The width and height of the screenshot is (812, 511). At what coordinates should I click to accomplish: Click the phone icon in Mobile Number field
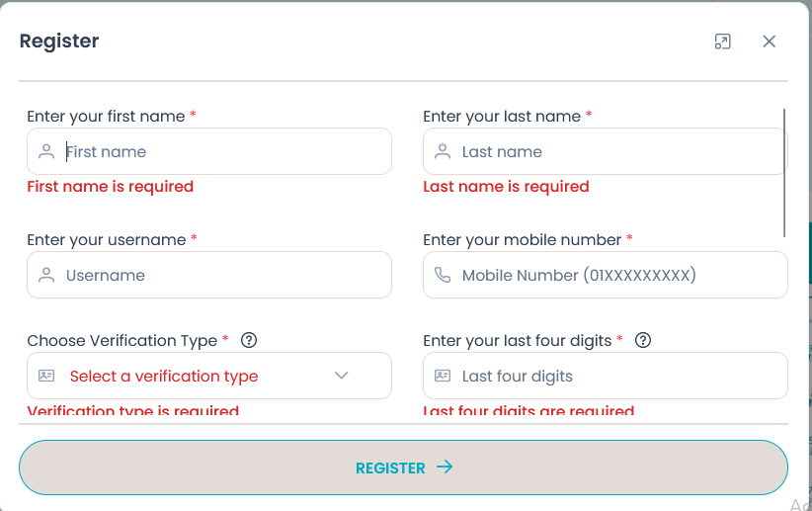click(x=443, y=276)
